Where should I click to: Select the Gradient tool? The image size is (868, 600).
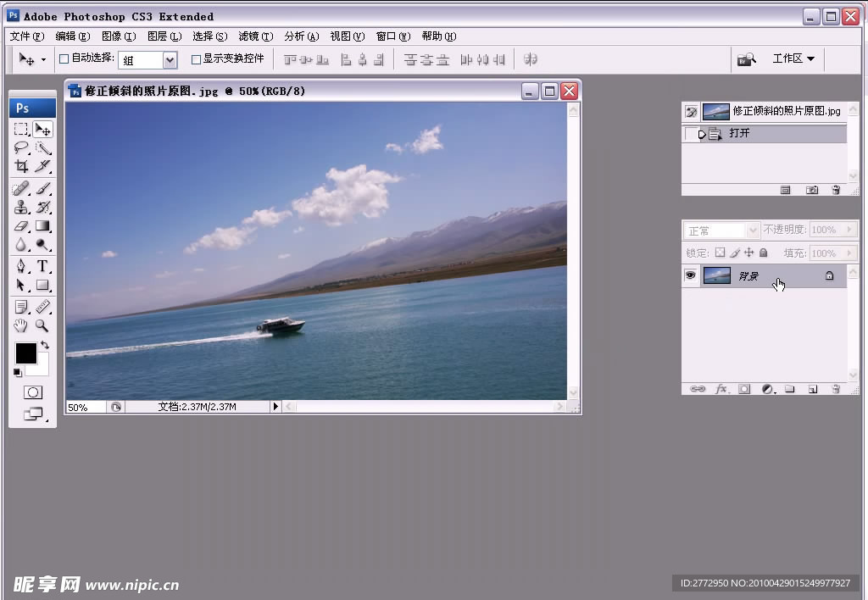tap(42, 225)
